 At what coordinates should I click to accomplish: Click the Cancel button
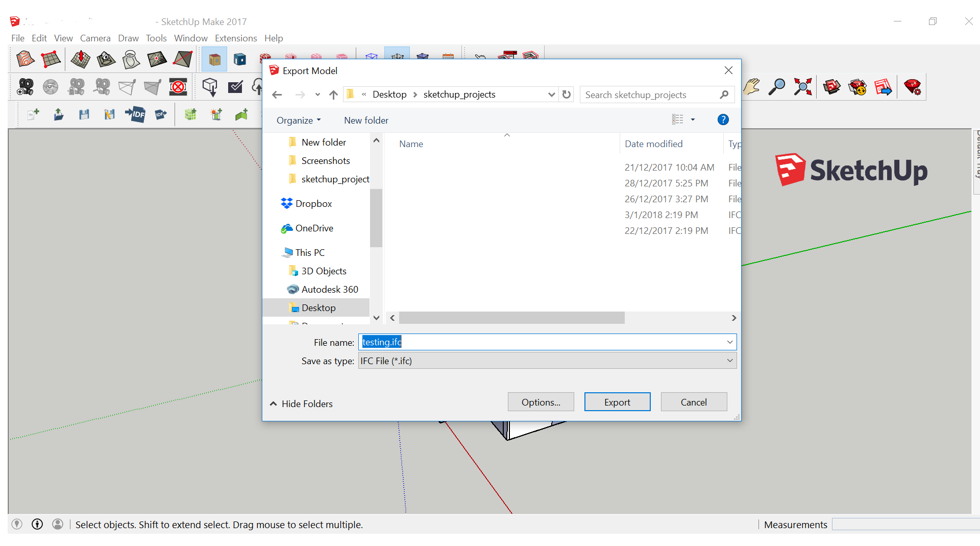click(x=694, y=402)
